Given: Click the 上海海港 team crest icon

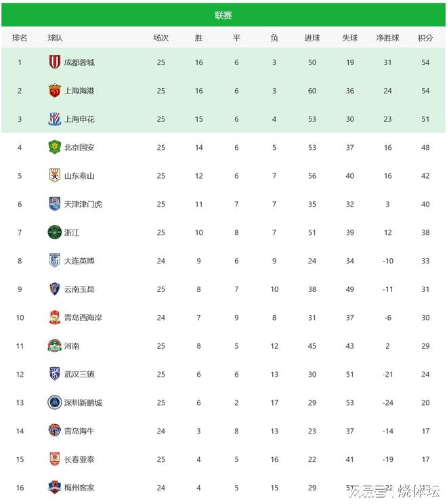Looking at the screenshot, I should pyautogui.click(x=54, y=91).
